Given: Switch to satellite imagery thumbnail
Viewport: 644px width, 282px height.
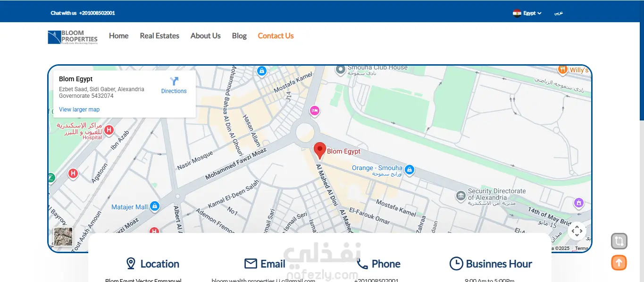Looking at the screenshot, I should click(x=63, y=237).
